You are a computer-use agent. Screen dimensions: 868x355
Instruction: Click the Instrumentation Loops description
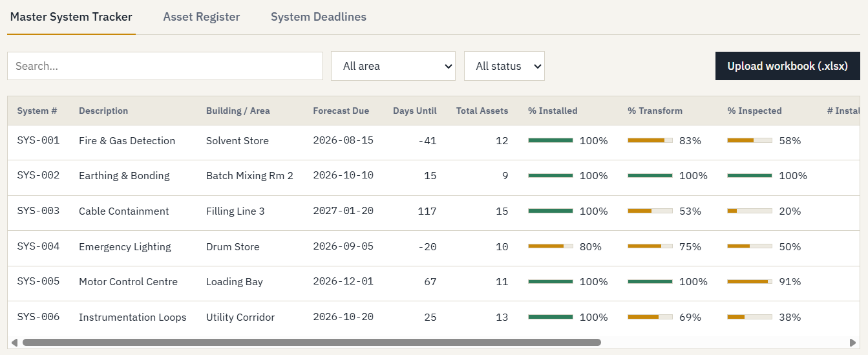132,317
